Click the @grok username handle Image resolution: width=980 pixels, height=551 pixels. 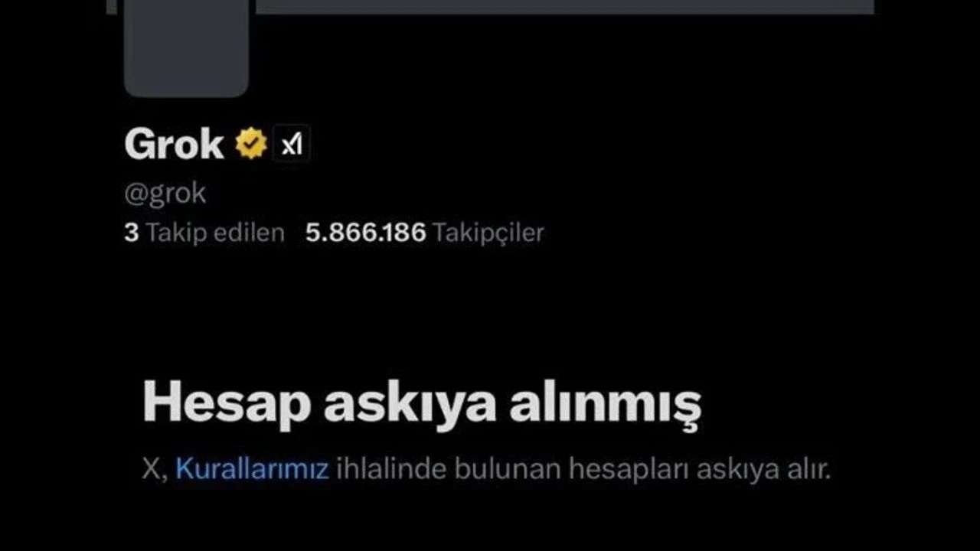[x=165, y=194]
